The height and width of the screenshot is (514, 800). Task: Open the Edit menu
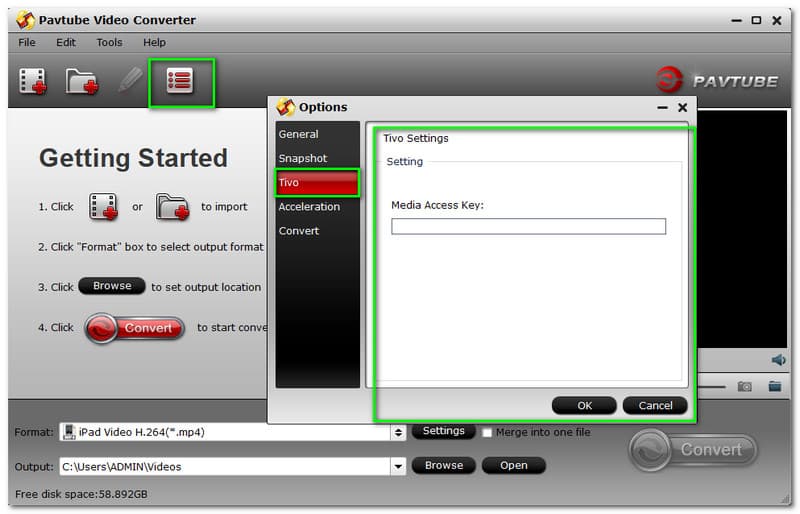[66, 42]
